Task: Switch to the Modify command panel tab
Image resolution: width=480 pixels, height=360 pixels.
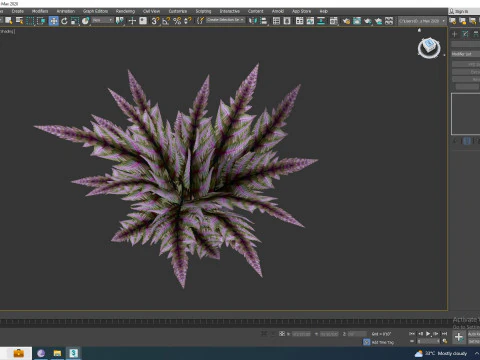Action: point(466,34)
